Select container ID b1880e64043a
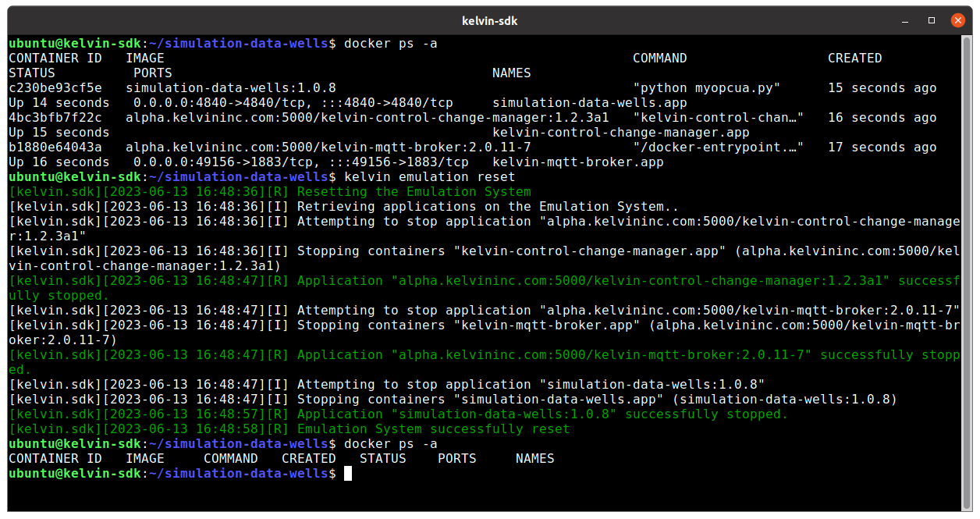The image size is (980, 519). click(55, 147)
